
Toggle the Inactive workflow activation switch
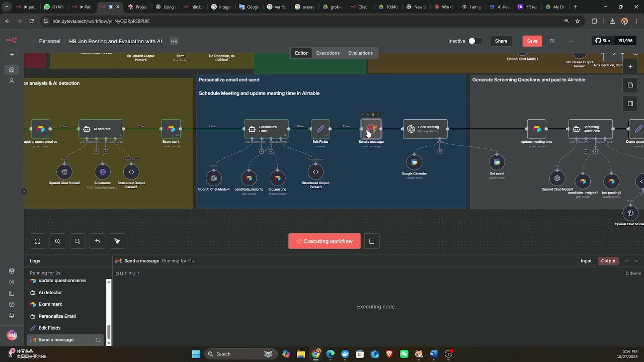tap(475, 41)
